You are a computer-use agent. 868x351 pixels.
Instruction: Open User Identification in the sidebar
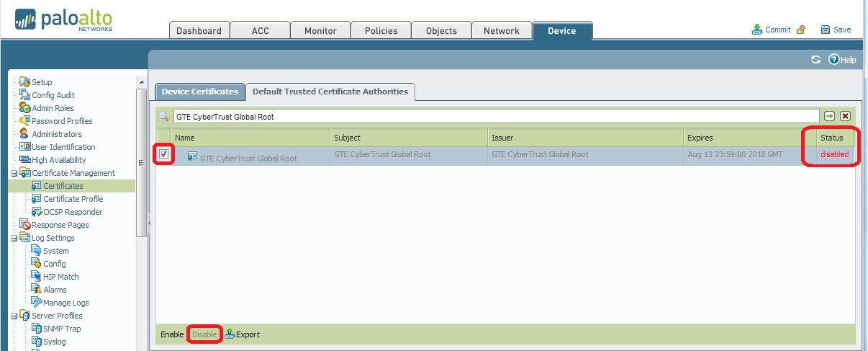(x=63, y=147)
